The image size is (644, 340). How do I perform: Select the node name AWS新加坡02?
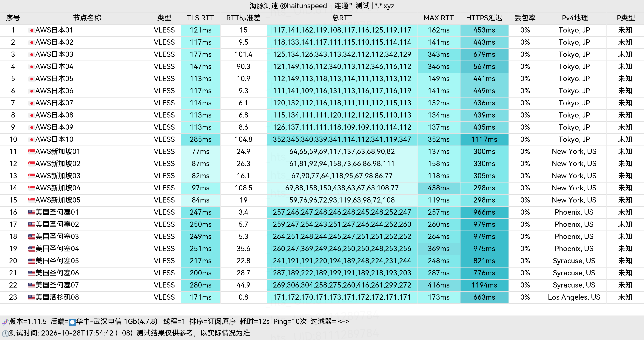(x=58, y=164)
